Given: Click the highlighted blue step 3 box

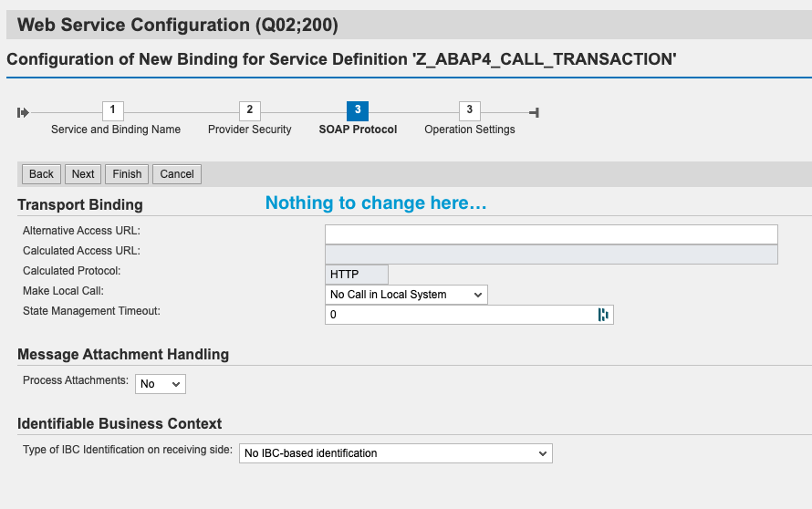Looking at the screenshot, I should point(358,110).
